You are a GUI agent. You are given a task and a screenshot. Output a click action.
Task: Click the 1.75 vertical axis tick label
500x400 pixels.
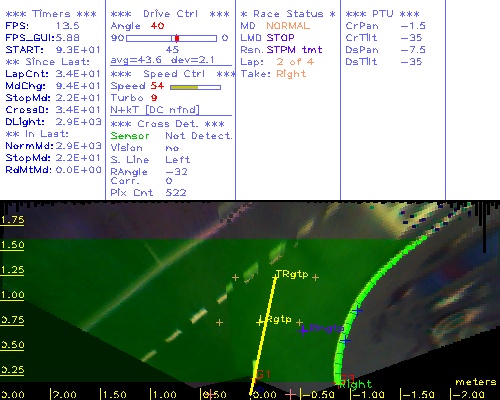pyautogui.click(x=12, y=220)
